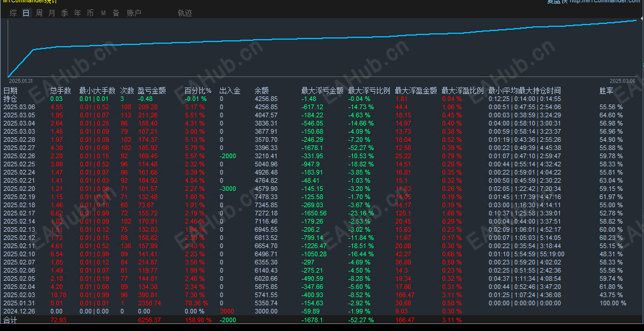Click trade count 136
Viewport: 644px width, 331px height.
tap(125, 246)
